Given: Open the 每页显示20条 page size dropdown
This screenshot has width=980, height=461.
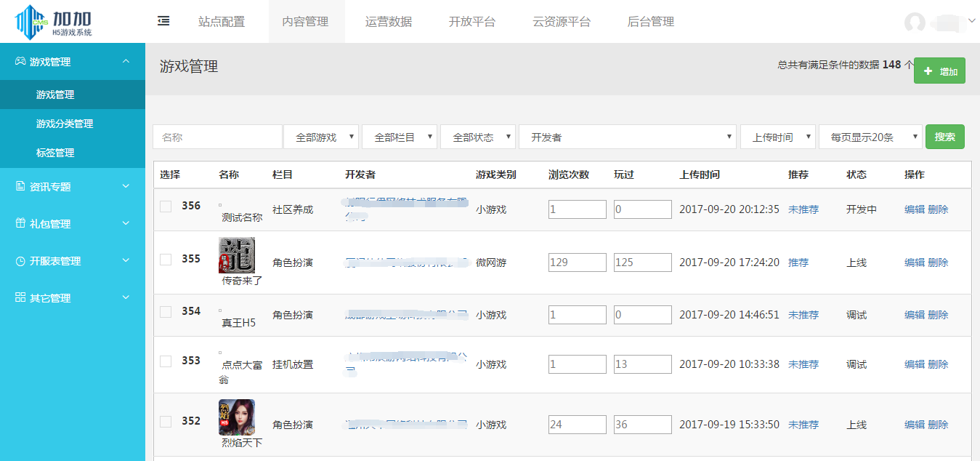Looking at the screenshot, I should pyautogui.click(x=870, y=136).
